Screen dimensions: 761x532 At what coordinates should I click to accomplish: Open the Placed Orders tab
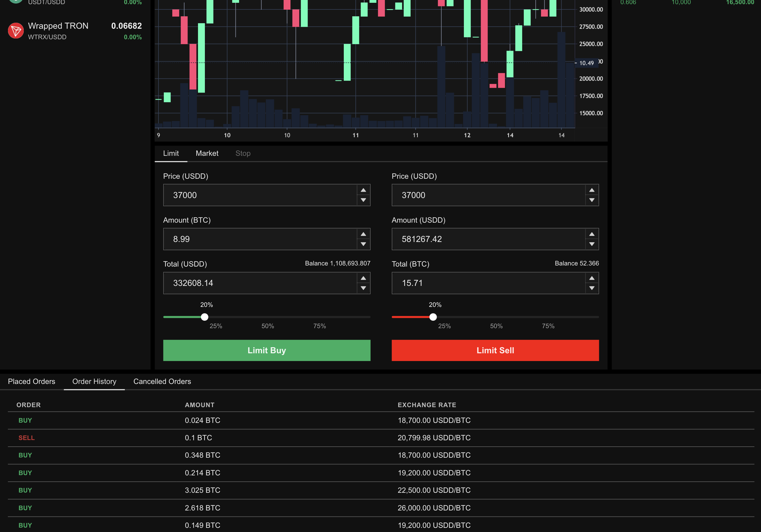pyautogui.click(x=31, y=381)
